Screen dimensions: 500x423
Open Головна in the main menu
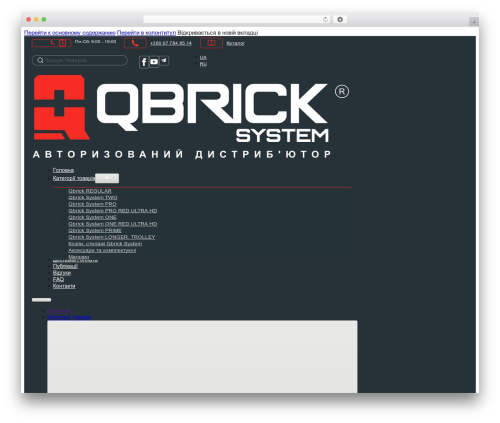click(63, 170)
